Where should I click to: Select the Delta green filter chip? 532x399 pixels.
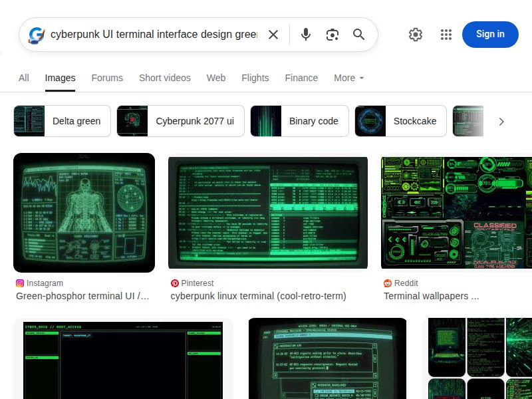[x=62, y=121]
